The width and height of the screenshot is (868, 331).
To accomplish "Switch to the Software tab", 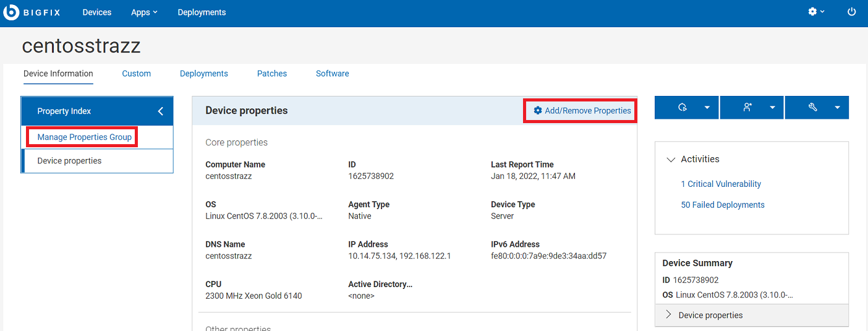I will 332,74.
